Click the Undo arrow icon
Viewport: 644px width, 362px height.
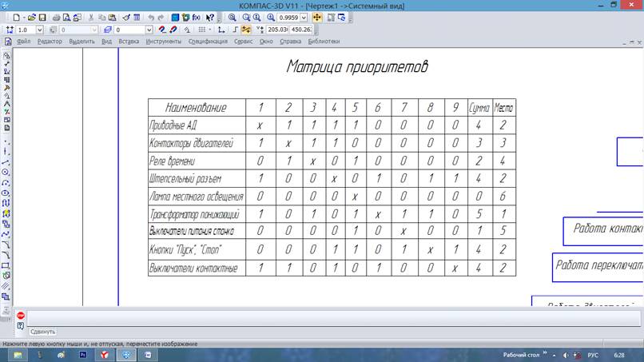pyautogui.click(x=151, y=17)
